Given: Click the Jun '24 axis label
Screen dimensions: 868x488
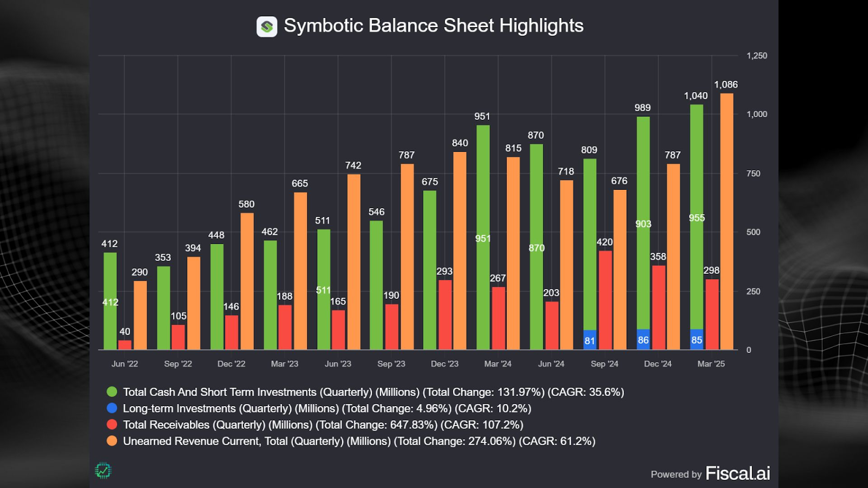Looking at the screenshot, I should 551,364.
